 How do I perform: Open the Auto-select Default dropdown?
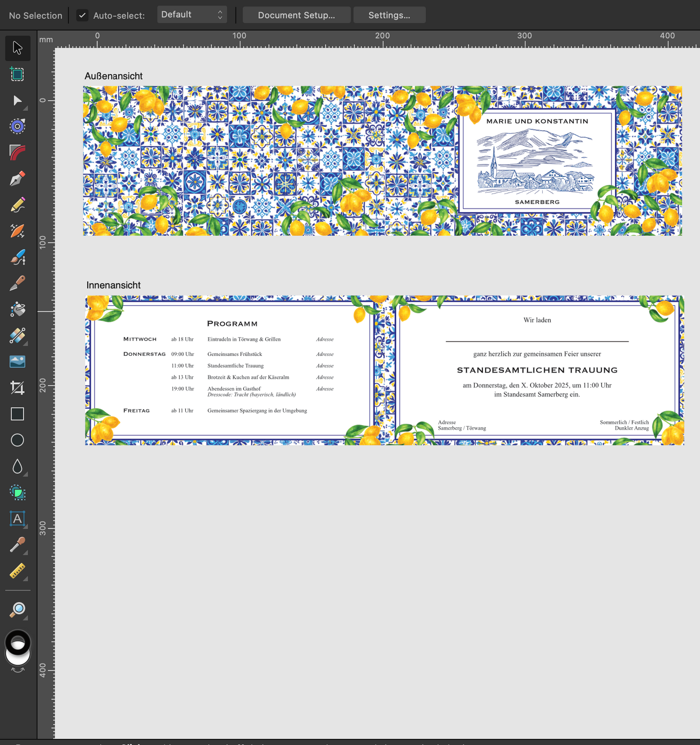click(192, 15)
